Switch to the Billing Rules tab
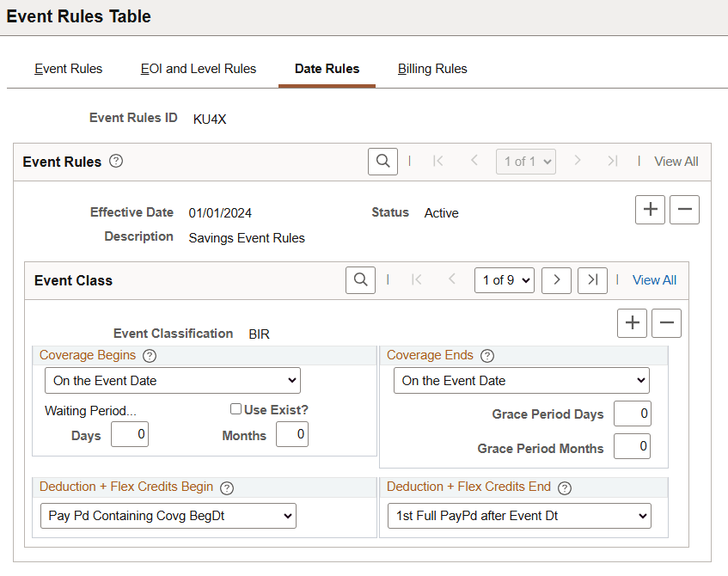 click(432, 69)
